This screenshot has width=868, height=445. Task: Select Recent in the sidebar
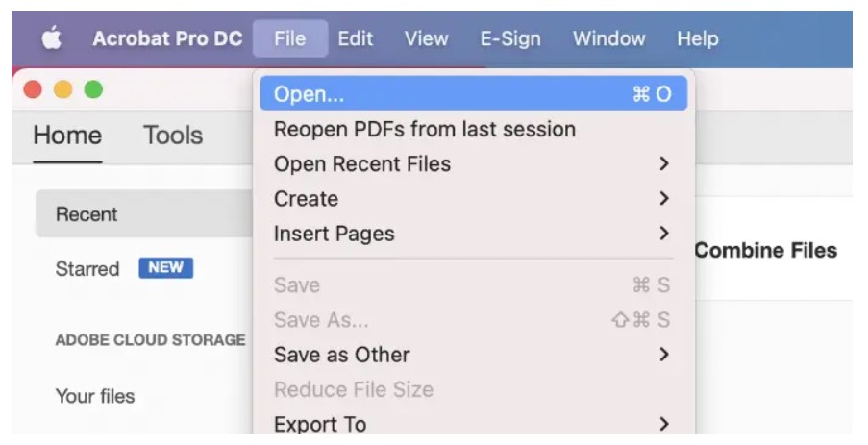144,213
